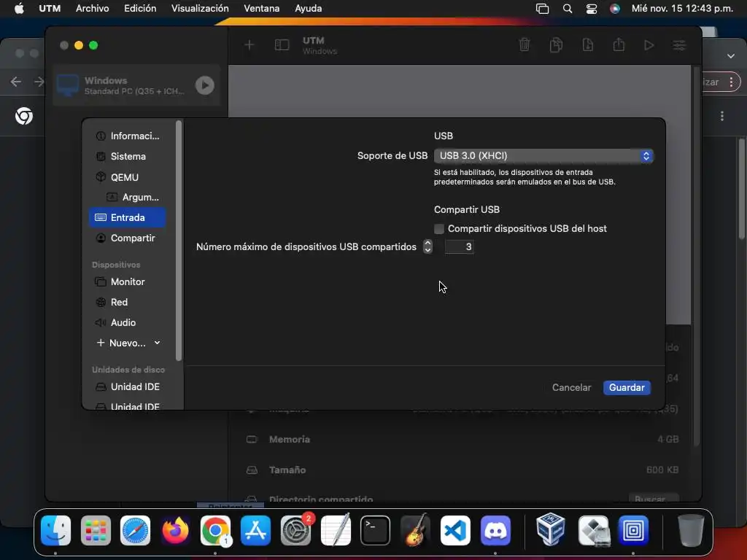Open Visual Studio Code from the dock
The image size is (747, 560).
455,531
